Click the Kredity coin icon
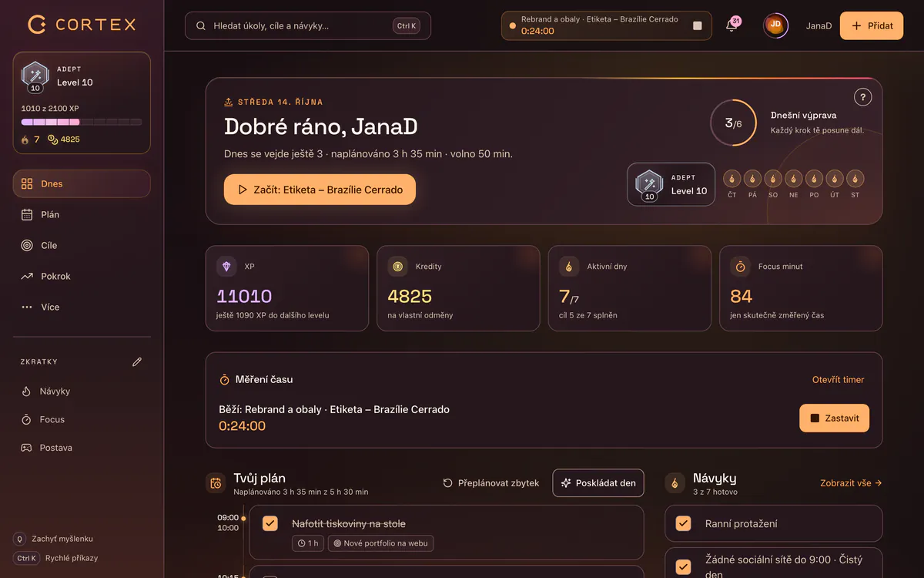The image size is (924, 578). click(x=397, y=267)
